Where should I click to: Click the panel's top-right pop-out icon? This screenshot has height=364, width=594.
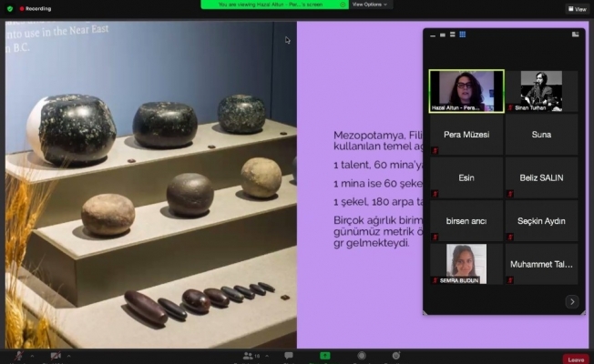(x=575, y=35)
